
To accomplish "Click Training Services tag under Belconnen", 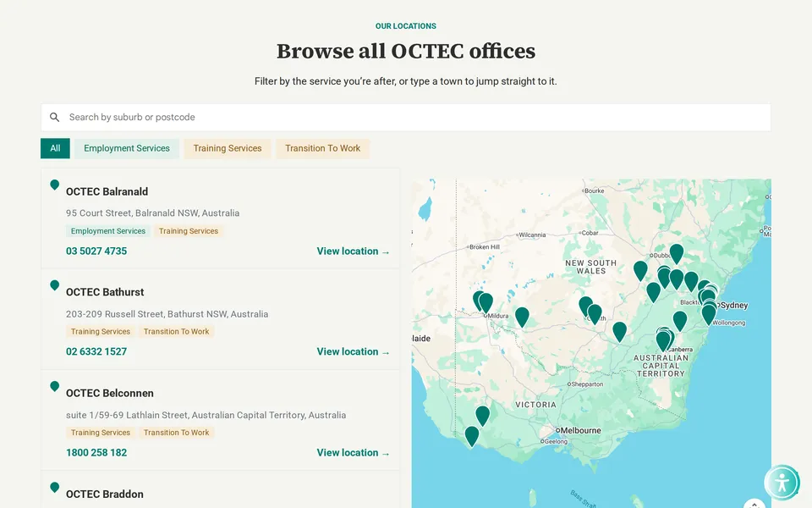I will [101, 433].
